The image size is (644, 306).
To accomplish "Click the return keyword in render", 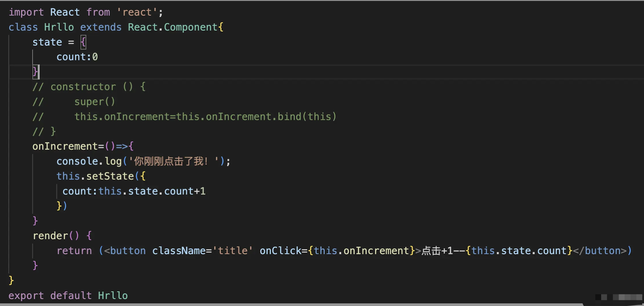I will point(74,251).
